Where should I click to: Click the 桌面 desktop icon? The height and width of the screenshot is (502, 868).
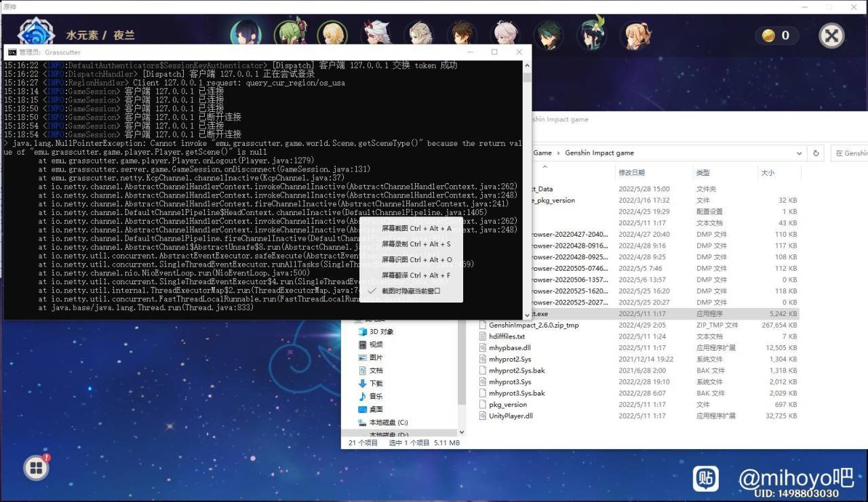click(362, 409)
